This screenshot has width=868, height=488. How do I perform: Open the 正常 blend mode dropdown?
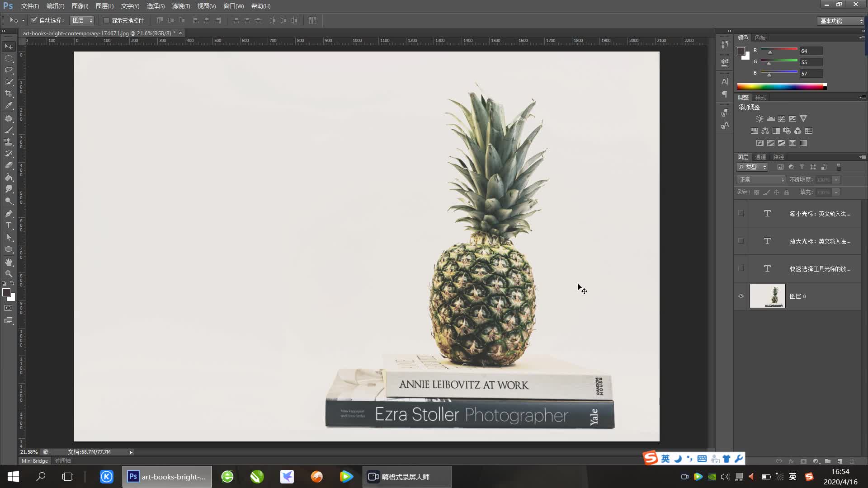[761, 180]
